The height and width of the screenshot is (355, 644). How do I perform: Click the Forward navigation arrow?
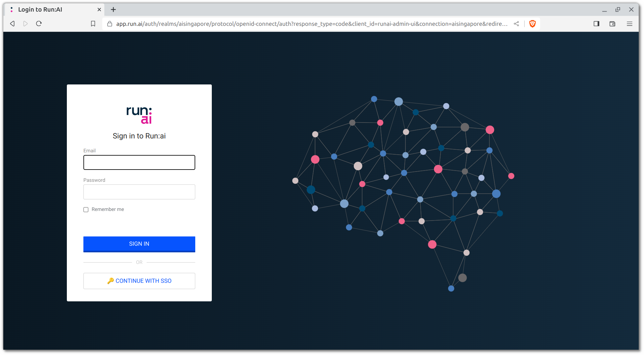(25, 24)
